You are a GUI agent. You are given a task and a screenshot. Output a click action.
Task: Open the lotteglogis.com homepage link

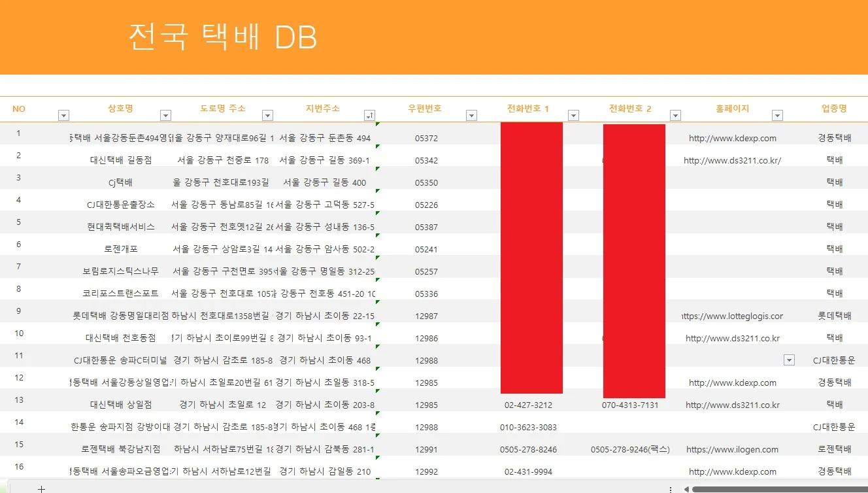732,316
